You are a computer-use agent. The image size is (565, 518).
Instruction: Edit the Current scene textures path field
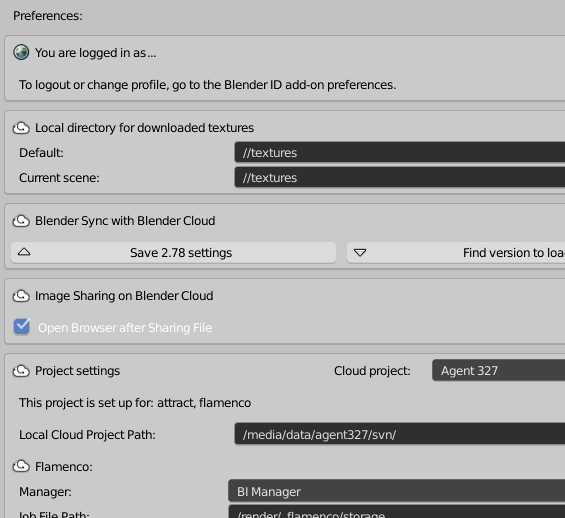pyautogui.click(x=400, y=177)
